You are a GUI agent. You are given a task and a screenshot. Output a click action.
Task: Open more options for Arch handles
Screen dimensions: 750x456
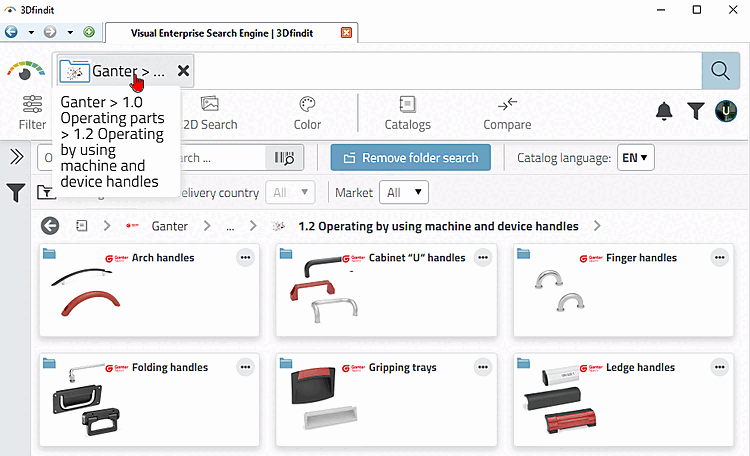(245, 257)
